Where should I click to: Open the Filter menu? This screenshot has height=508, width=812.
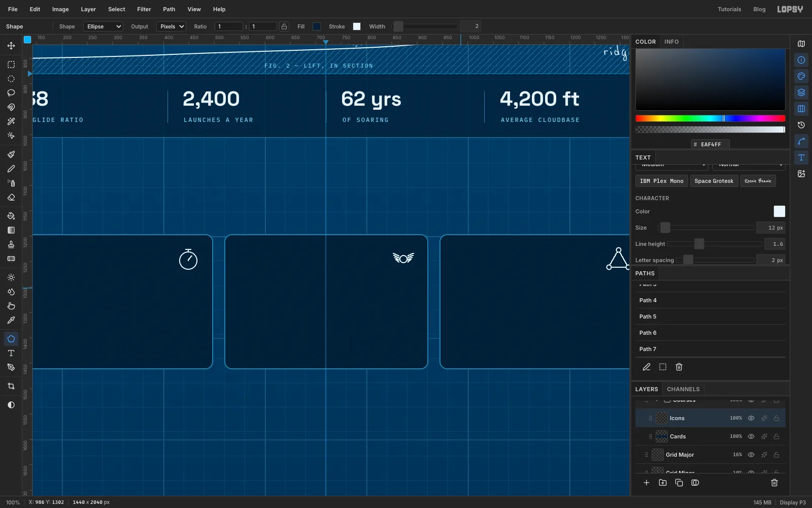tap(144, 9)
